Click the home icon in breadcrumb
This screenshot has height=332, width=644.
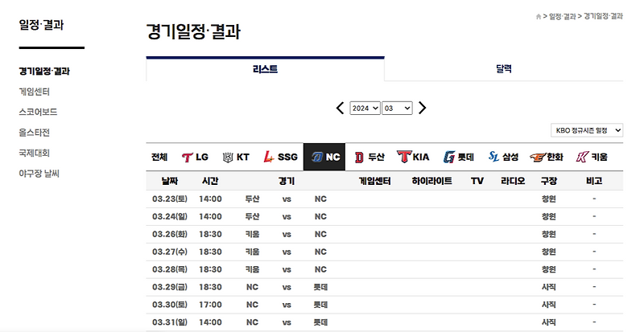538,17
